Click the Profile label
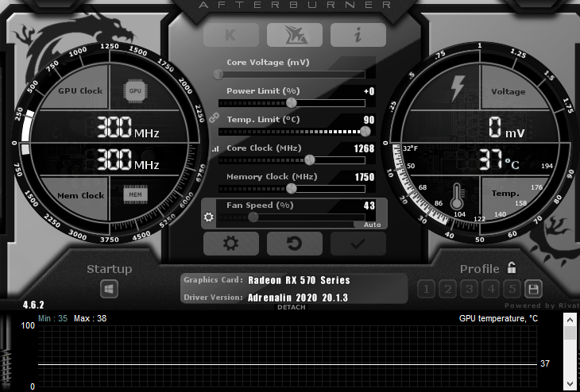The image size is (580, 392). tap(479, 268)
